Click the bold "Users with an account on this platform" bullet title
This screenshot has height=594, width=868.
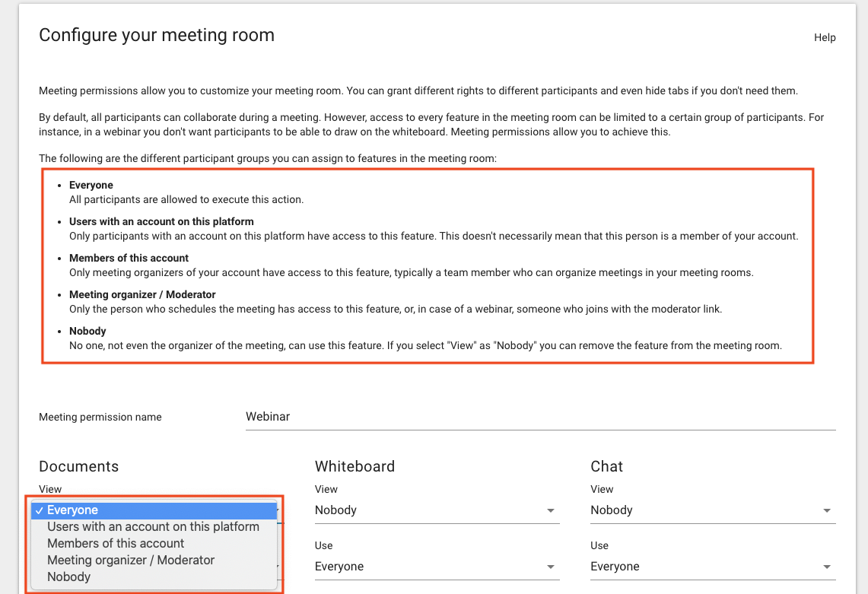[161, 221]
